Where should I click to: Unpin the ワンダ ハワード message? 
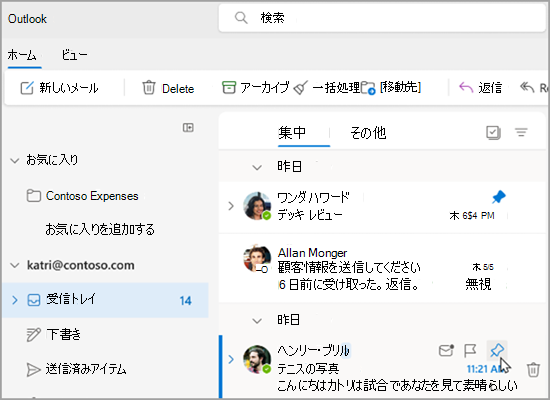(x=498, y=197)
